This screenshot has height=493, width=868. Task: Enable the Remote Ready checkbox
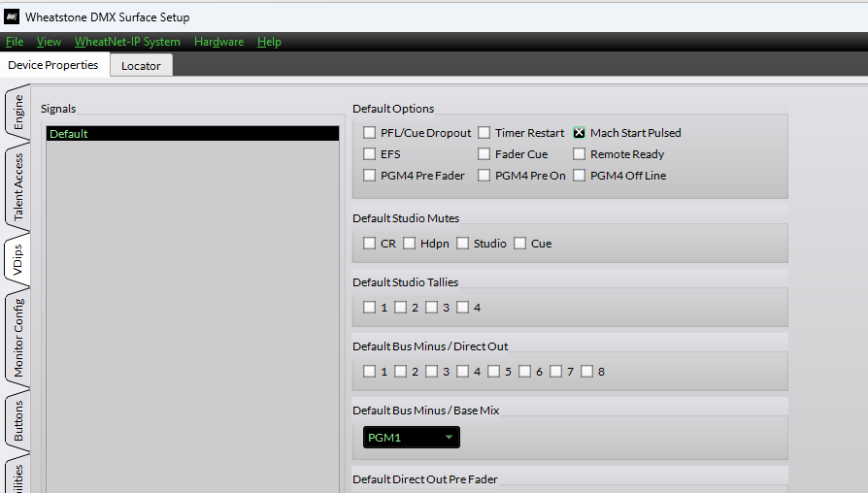579,154
